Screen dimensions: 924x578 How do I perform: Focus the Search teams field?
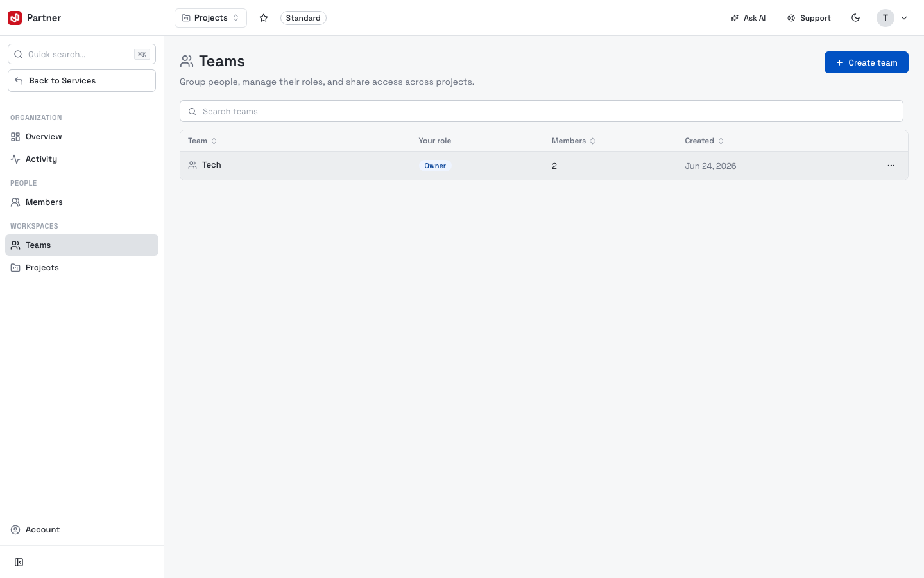pyautogui.click(x=541, y=111)
